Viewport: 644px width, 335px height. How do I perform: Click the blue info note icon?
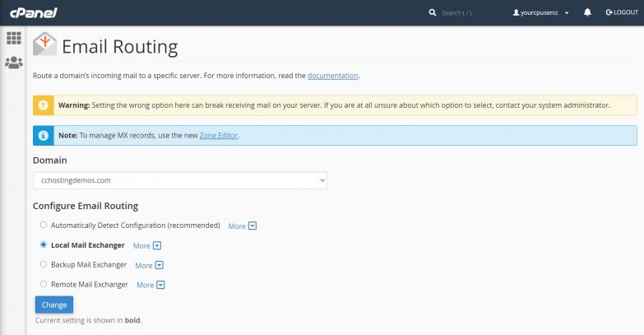(x=43, y=136)
